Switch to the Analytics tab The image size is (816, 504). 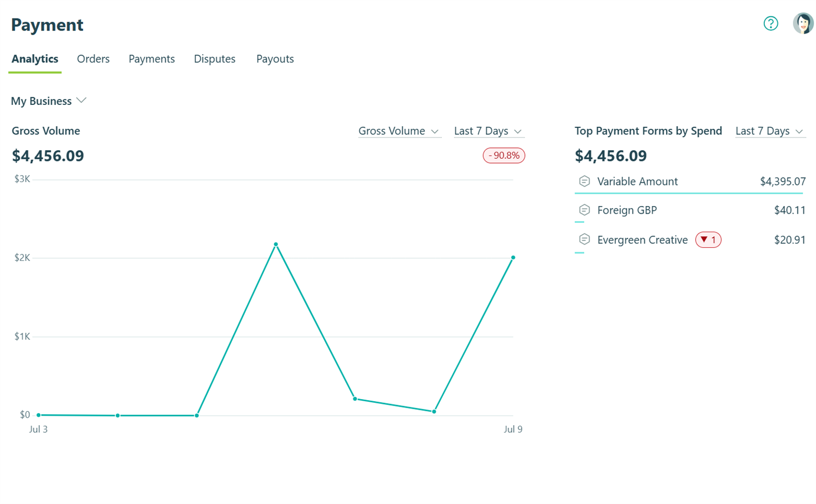(35, 59)
